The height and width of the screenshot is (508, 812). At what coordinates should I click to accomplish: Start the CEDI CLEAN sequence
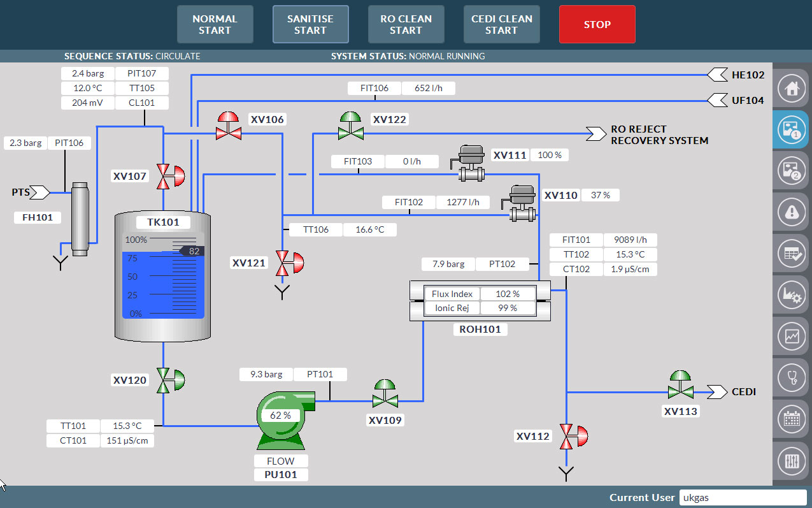501,25
